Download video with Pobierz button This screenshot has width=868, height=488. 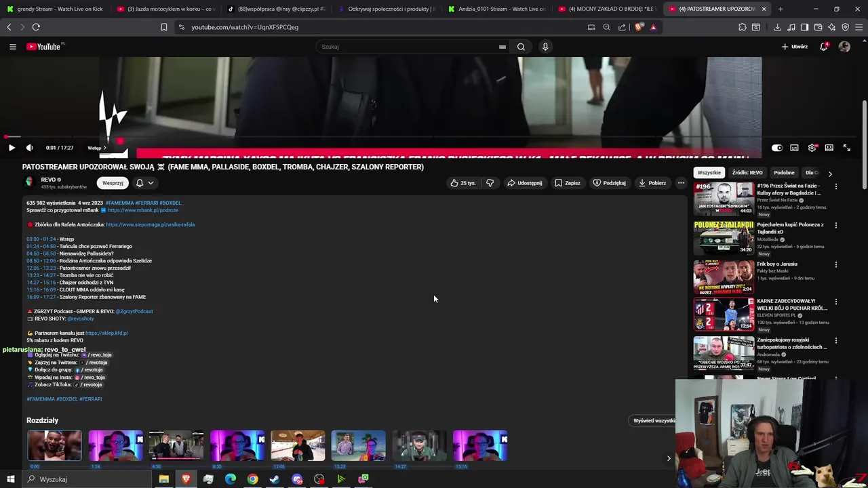click(652, 183)
